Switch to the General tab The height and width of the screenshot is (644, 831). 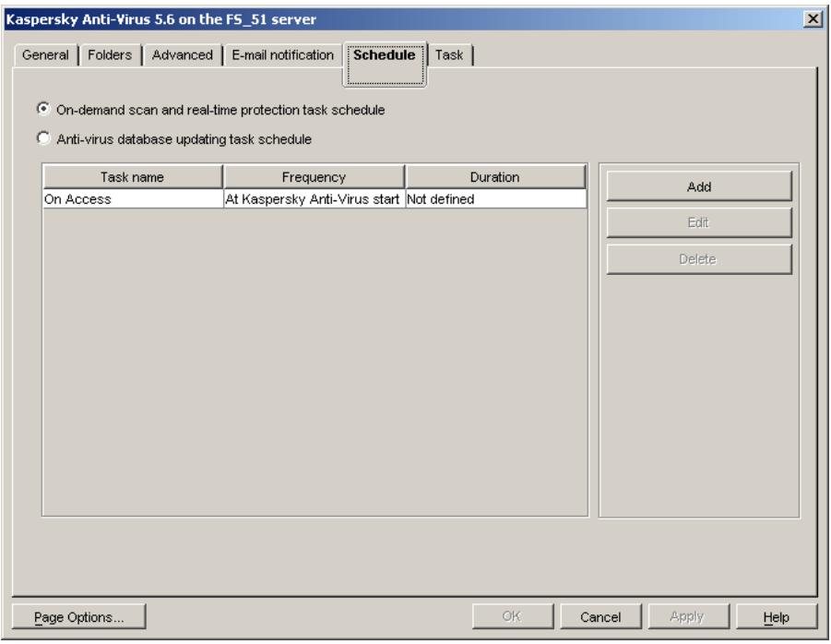click(46, 55)
